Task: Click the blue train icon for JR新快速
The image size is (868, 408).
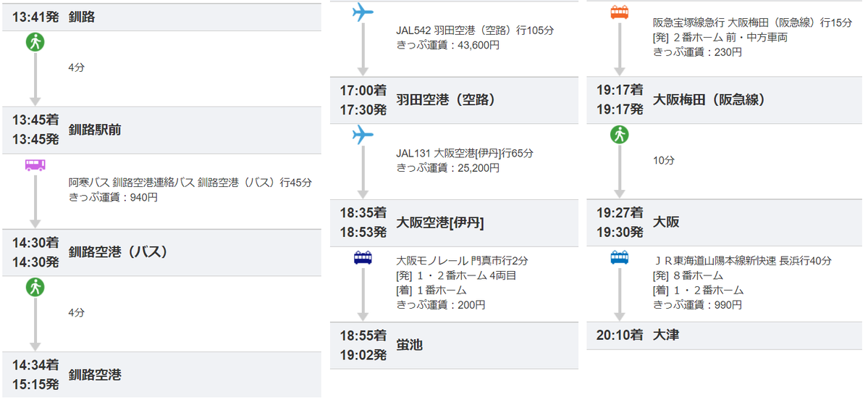Action: click(620, 258)
